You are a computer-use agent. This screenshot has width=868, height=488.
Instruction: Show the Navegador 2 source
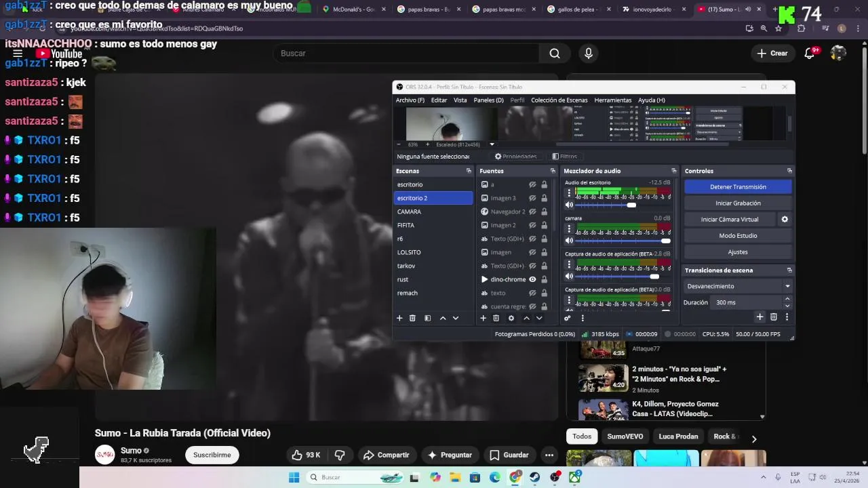(x=532, y=211)
